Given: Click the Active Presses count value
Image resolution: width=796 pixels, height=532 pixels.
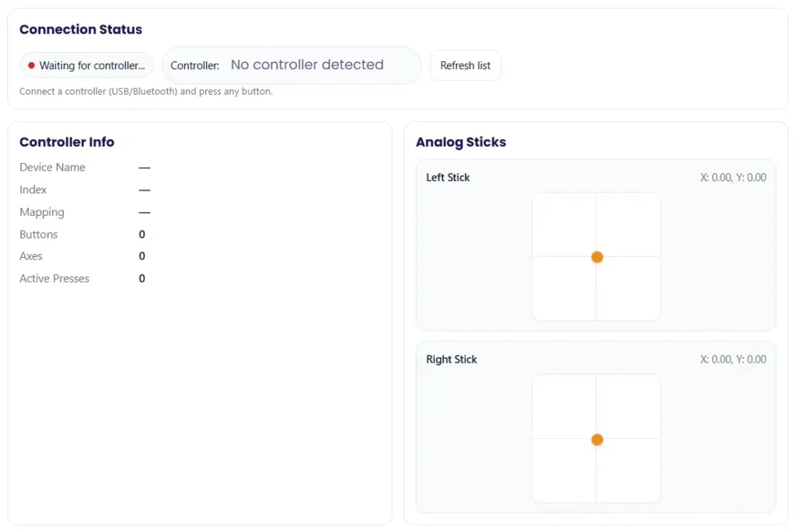Looking at the screenshot, I should (141, 279).
